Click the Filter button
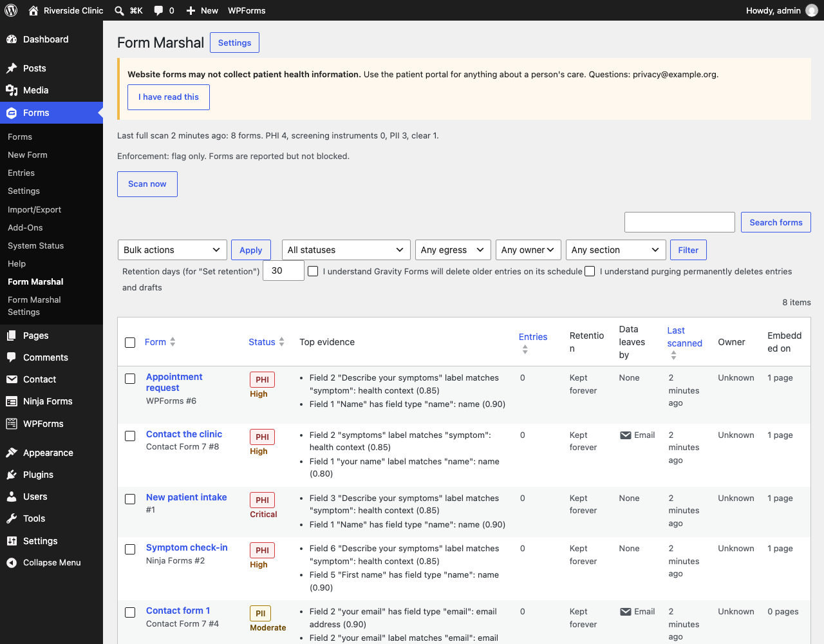Viewport: 824px width, 644px height. point(688,250)
